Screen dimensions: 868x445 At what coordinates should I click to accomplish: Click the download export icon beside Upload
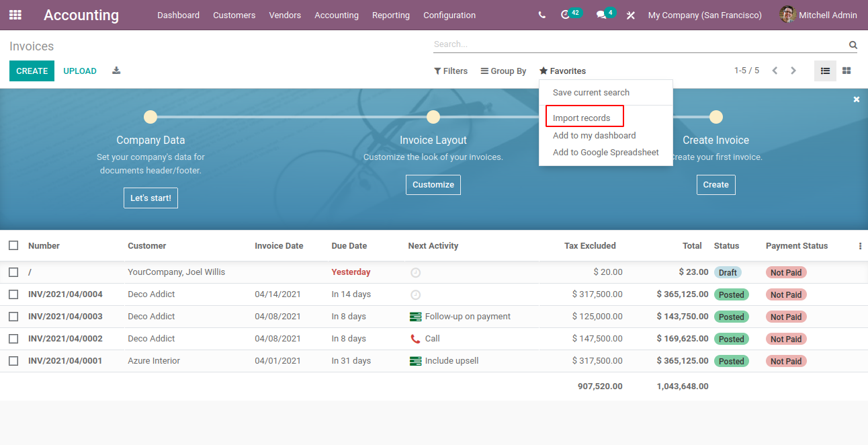pos(116,71)
